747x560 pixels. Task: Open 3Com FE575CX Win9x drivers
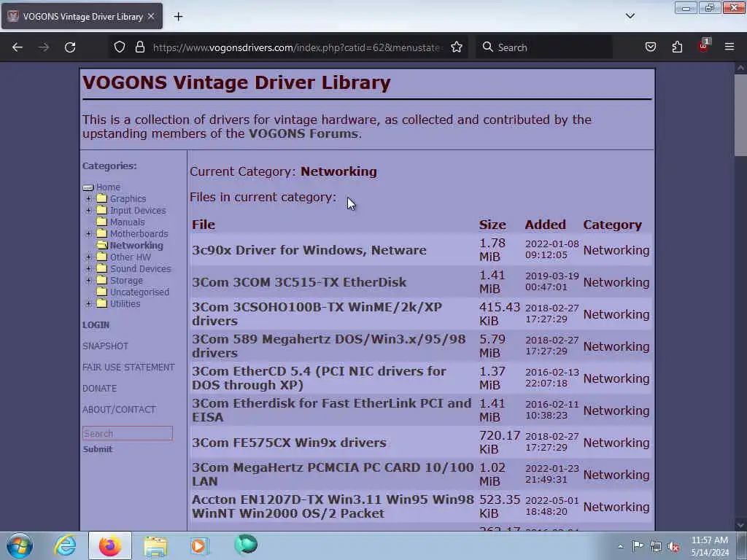289,443
